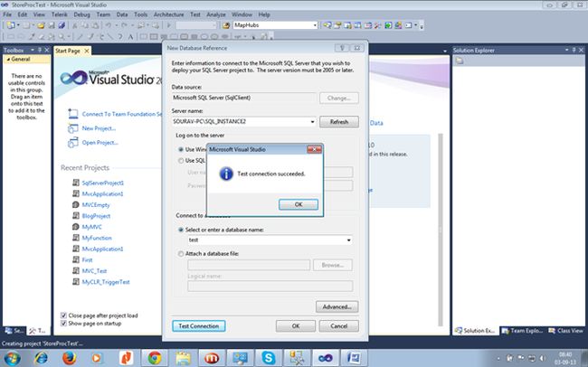Screen dimensions: 588x367
Task: Open the Server name dropdown
Action: tap(312, 121)
